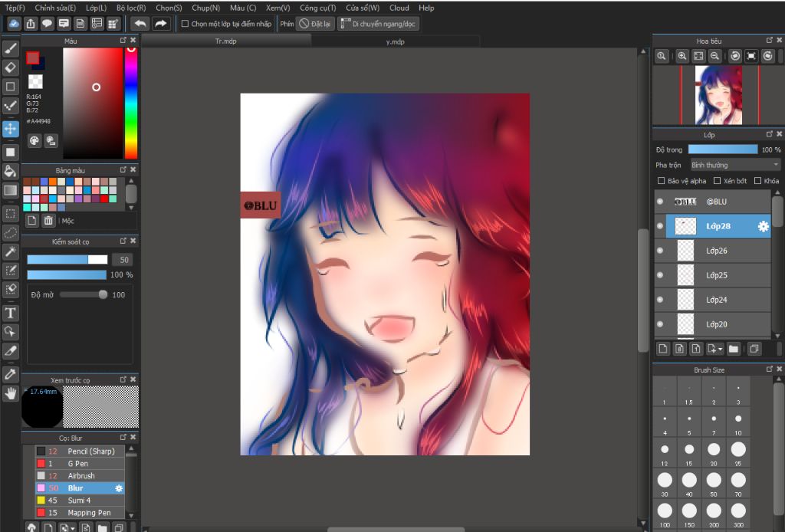The width and height of the screenshot is (785, 532).
Task: Switch to the y.mdp tab
Action: (395, 41)
